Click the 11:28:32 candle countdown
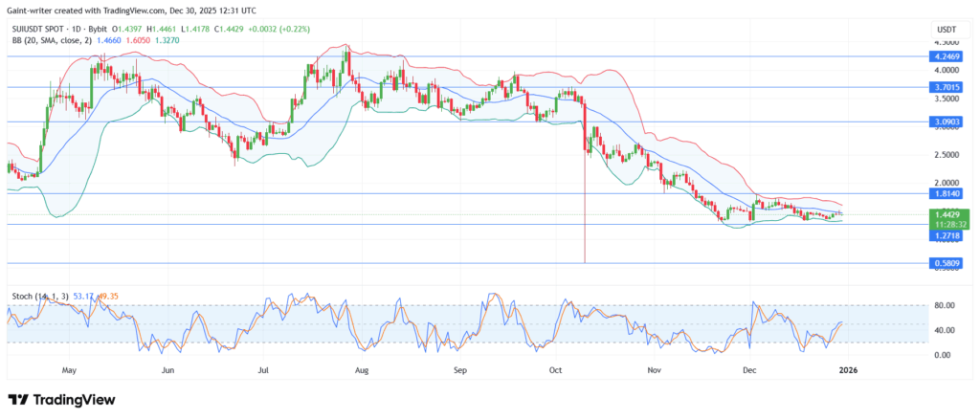 tap(950, 223)
